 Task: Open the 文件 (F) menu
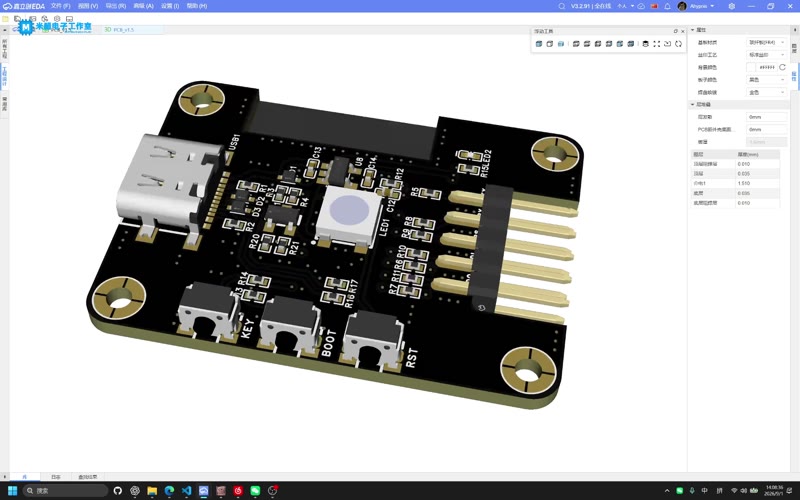[x=60, y=6]
